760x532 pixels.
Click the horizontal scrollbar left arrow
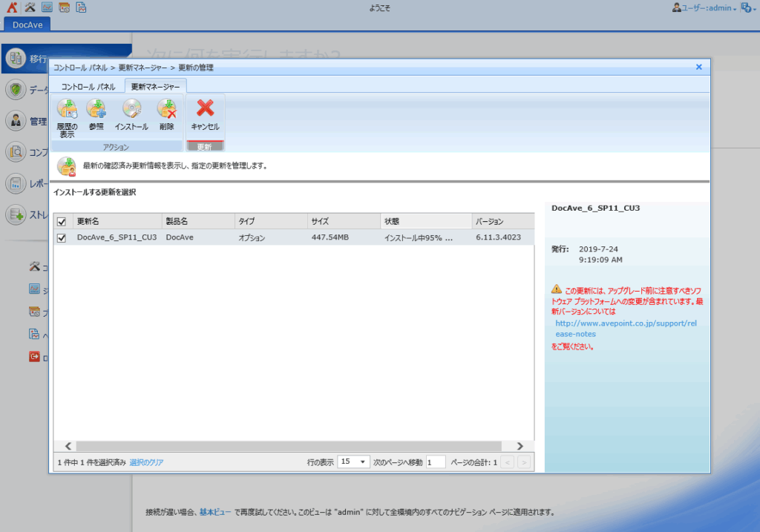tap(68, 446)
